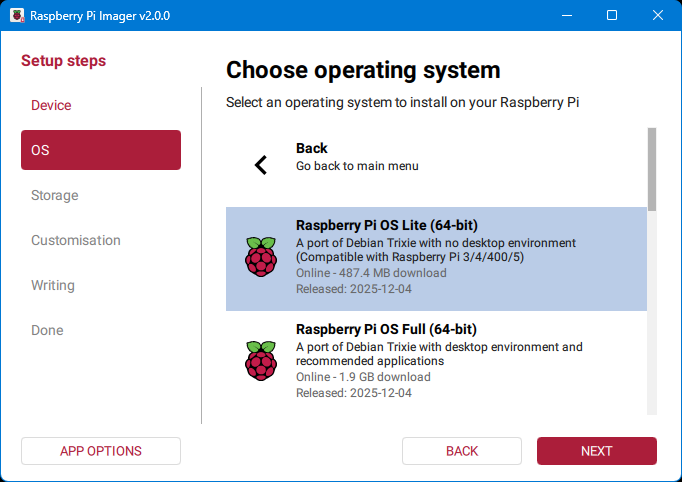
Task: Minimize the Raspberry Pi Imager window
Action: coord(567,15)
